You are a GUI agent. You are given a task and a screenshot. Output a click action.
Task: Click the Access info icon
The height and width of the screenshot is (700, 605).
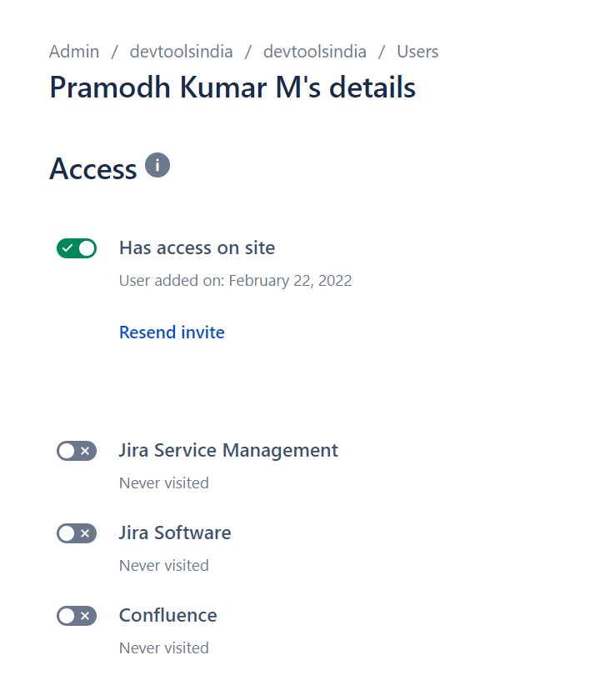[157, 165]
